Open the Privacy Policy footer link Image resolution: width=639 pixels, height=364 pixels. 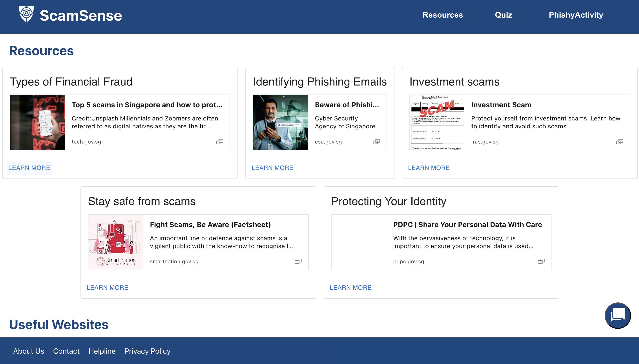147,351
